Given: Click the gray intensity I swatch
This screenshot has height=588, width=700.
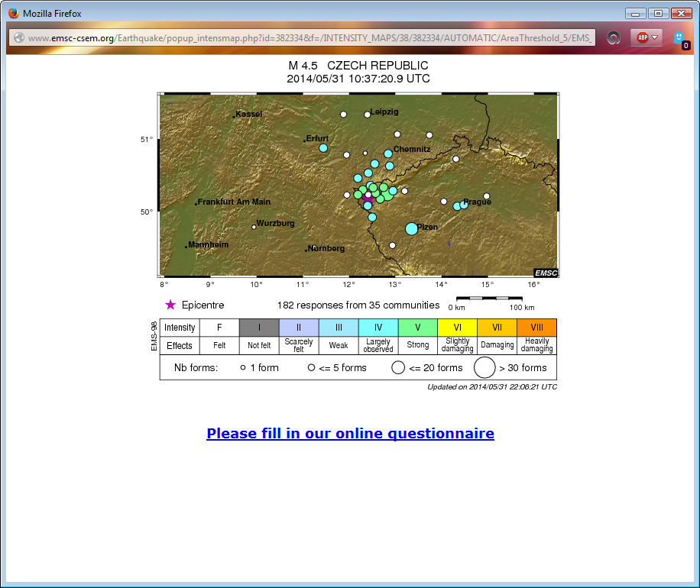Looking at the screenshot, I should click(x=258, y=328).
